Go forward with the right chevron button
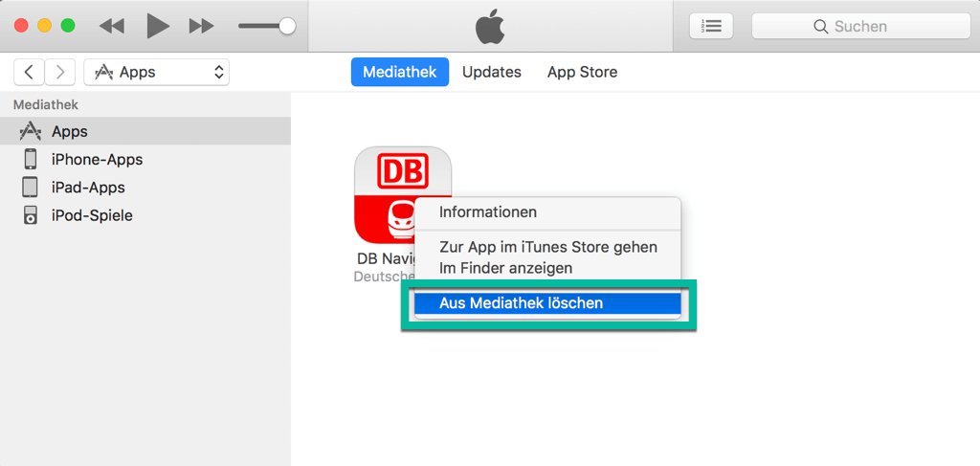The height and width of the screenshot is (466, 980). (x=60, y=72)
